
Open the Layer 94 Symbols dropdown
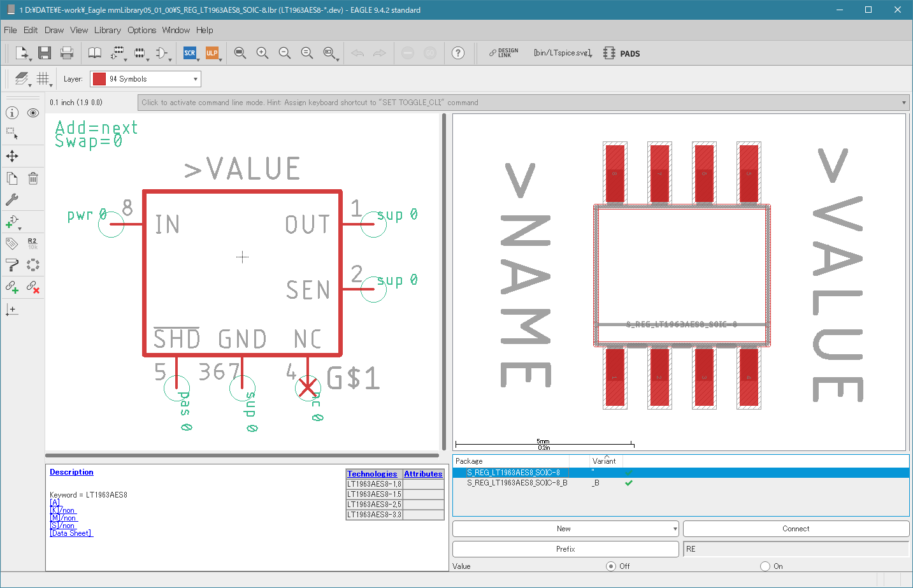point(145,79)
